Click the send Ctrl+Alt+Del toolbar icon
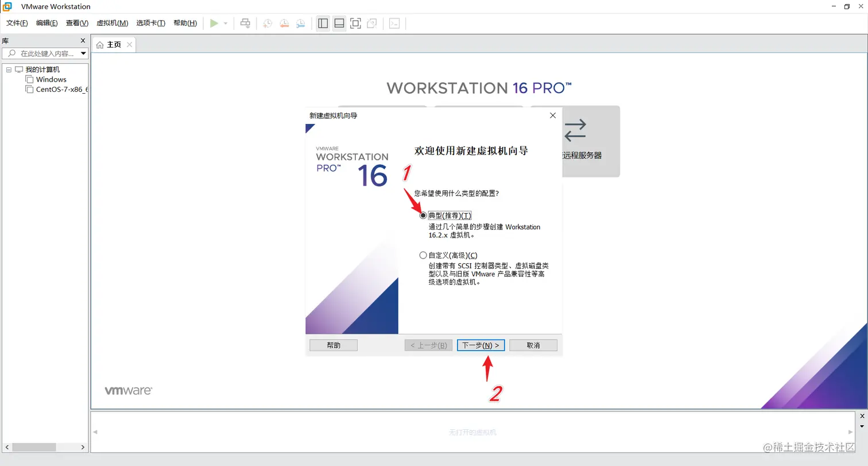The image size is (868, 466). 245,23
